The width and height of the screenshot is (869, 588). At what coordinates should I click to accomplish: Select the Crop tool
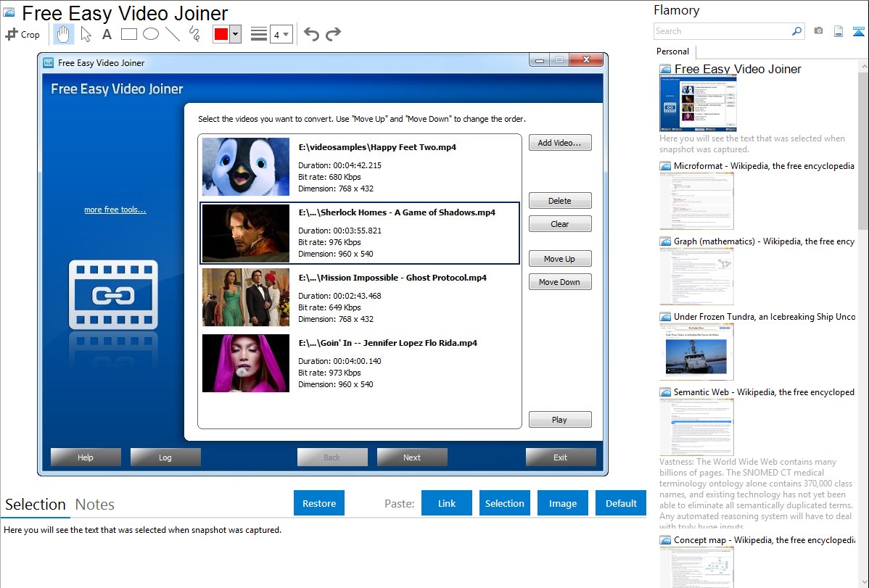(22, 34)
